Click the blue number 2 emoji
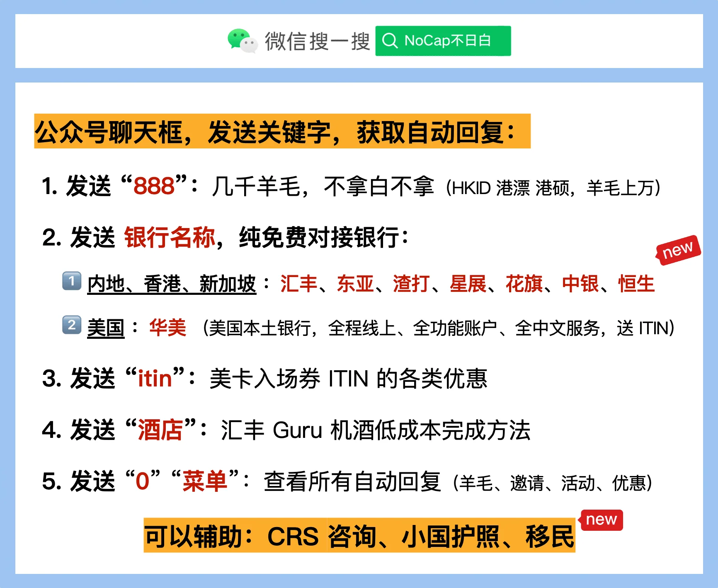The width and height of the screenshot is (718, 588). point(72,325)
